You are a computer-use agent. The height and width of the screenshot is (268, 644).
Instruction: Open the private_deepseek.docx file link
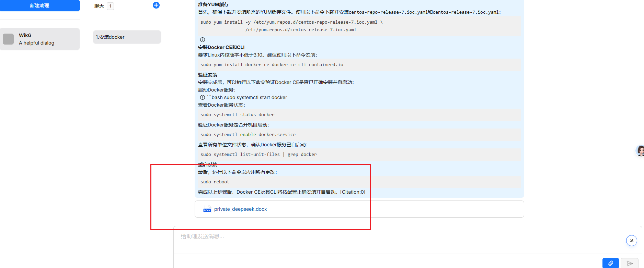tap(240, 209)
